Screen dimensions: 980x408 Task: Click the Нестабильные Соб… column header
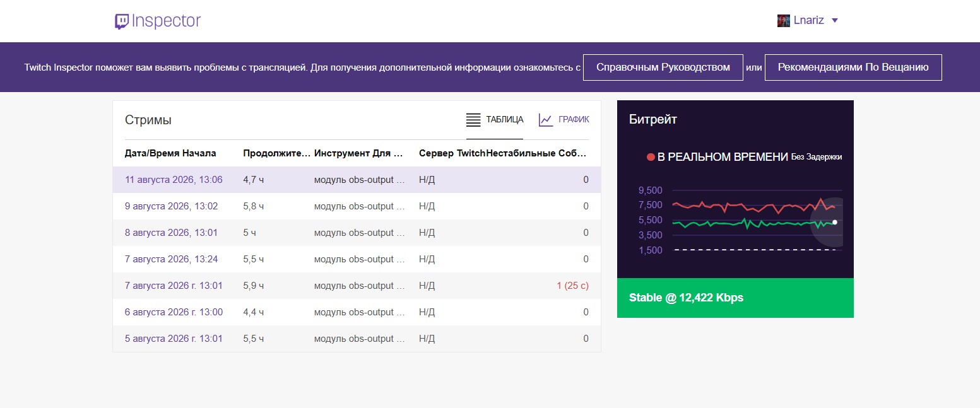coord(537,153)
